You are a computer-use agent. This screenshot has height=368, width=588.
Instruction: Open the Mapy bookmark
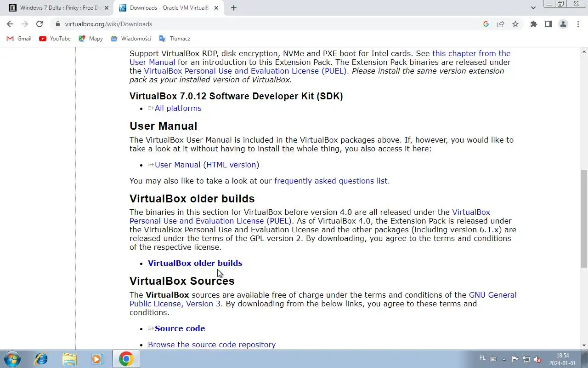(90, 39)
